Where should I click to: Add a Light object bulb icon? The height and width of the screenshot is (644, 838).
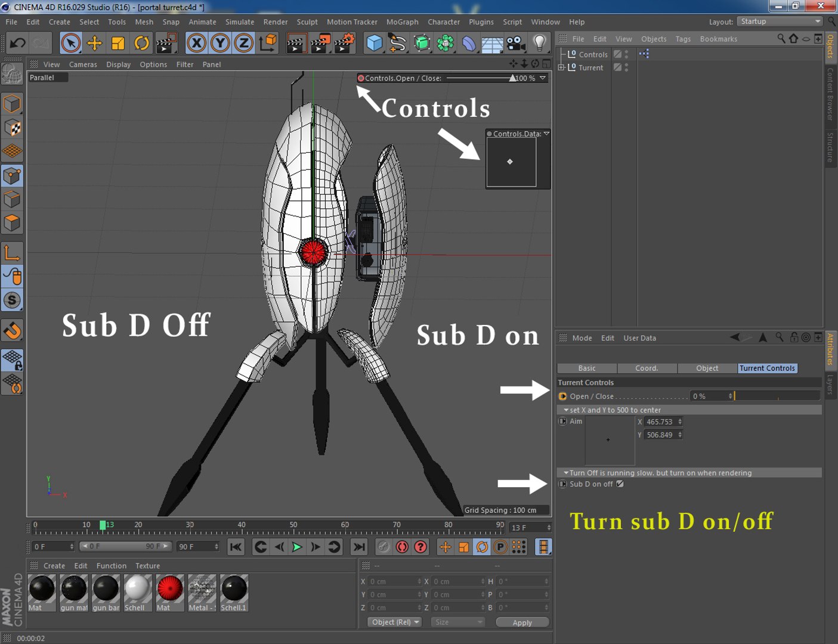pos(539,43)
